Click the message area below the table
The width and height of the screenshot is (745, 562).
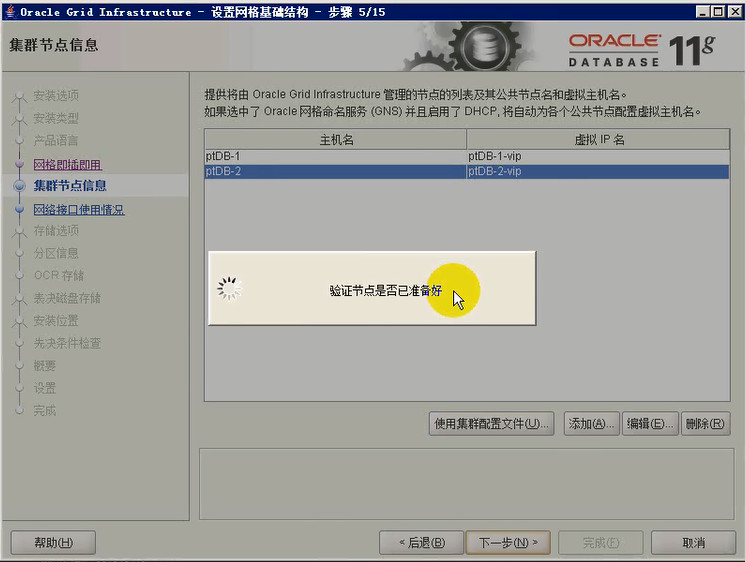point(467,484)
